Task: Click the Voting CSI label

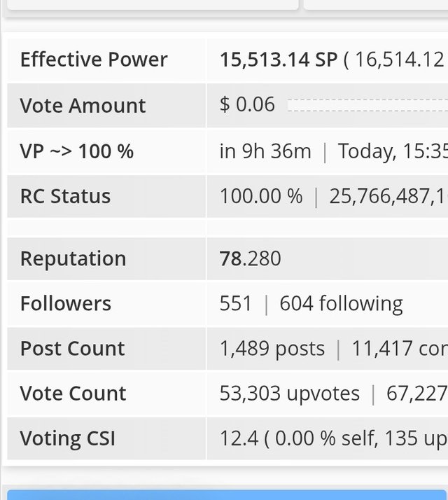Action: click(67, 438)
